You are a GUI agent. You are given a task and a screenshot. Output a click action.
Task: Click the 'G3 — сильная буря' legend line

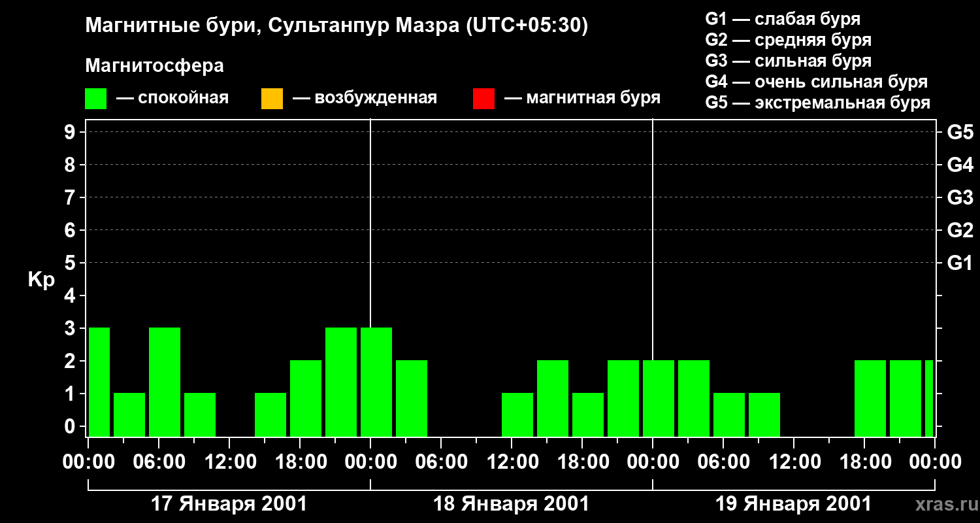tap(789, 61)
